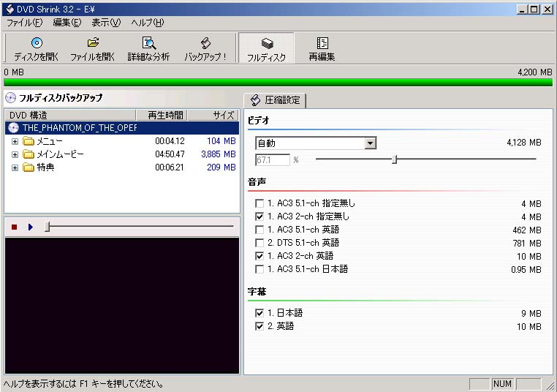The height and width of the screenshot is (392, 557).
Task: Click the ファイルを開く (Open Files) toolbar icon
Action: click(93, 42)
